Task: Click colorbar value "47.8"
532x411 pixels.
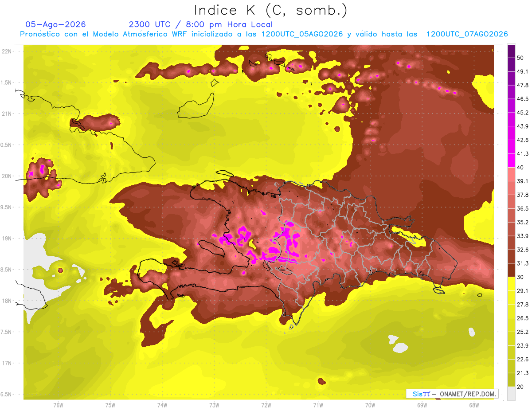Action: (x=523, y=85)
